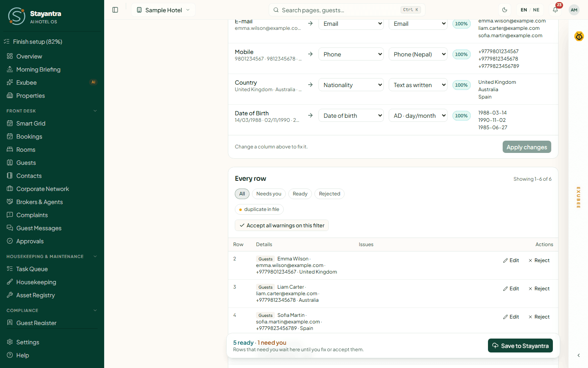This screenshot has width=588, height=368.
Task: Click Save to Stayantra button
Action: click(521, 346)
